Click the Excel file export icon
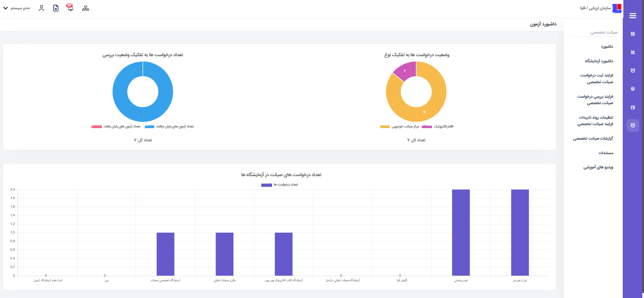Viewport: 644px width, 298px height. [x=56, y=8]
